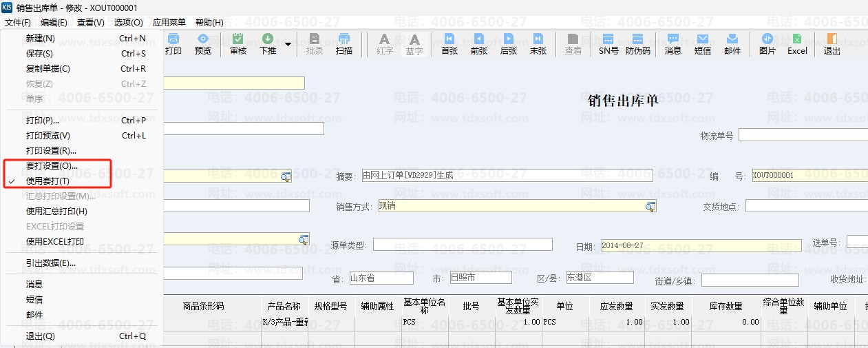Click table cell K/3产品-重新
Screen dimensions: 868x348
[284, 322]
